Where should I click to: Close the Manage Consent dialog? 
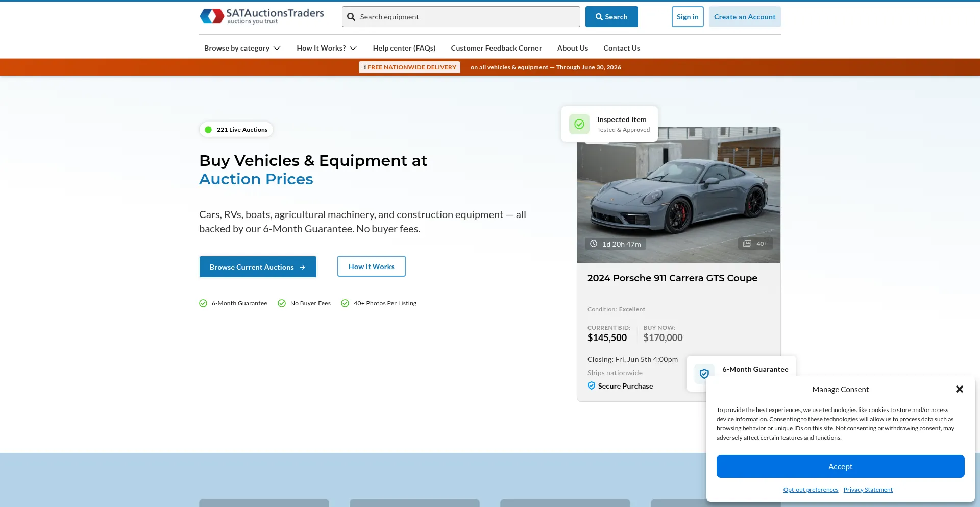click(x=960, y=389)
